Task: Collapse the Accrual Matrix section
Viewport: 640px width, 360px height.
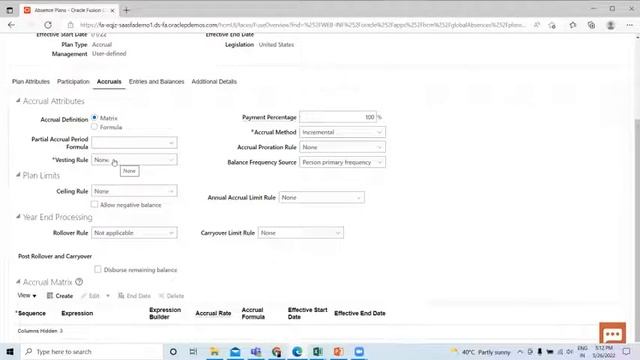Action: click(18, 281)
